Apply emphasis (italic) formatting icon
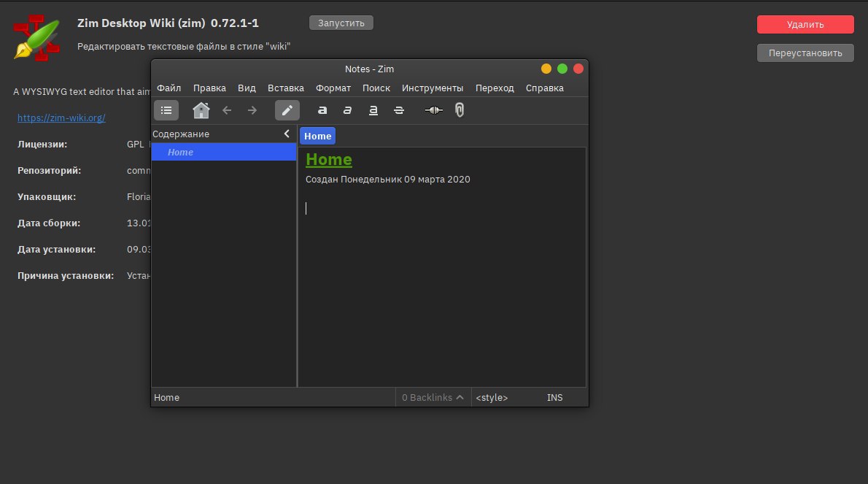This screenshot has width=868, height=484. click(348, 110)
